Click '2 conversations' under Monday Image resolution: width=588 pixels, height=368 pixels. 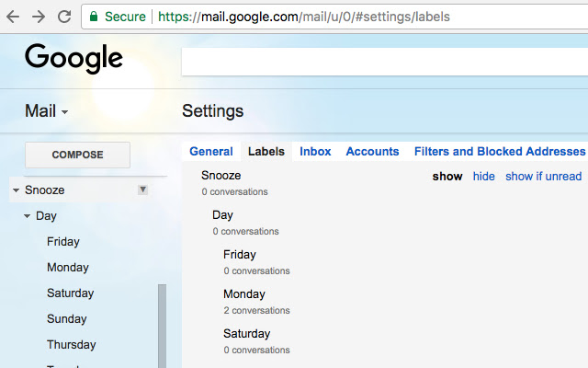(256, 311)
